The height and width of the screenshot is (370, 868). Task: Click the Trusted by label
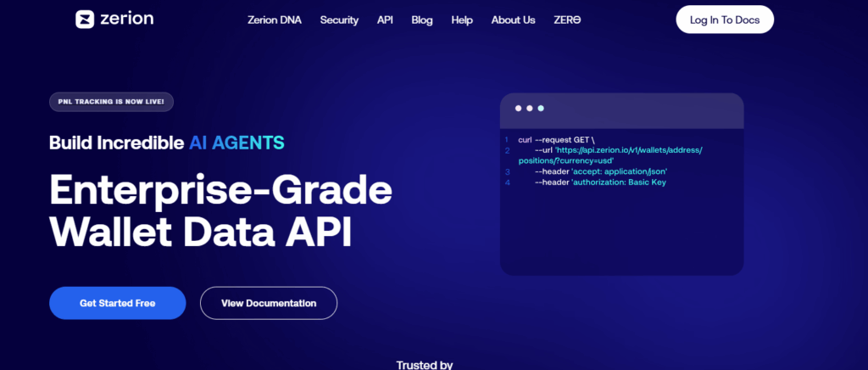point(425,365)
